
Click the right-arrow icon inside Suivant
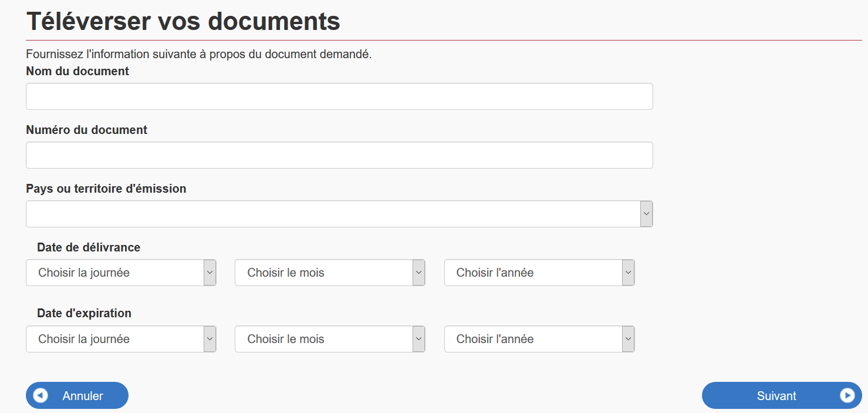click(847, 395)
